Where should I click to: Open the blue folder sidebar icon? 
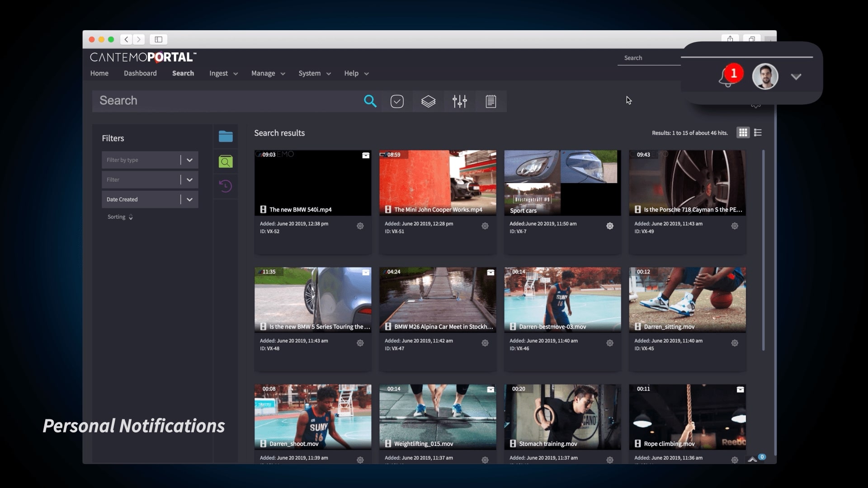[226, 136]
